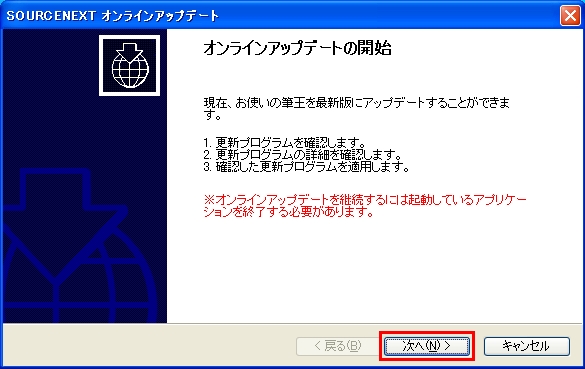The width and height of the screenshot is (585, 369).
Task: Click the キャンセル button
Action: click(x=526, y=346)
